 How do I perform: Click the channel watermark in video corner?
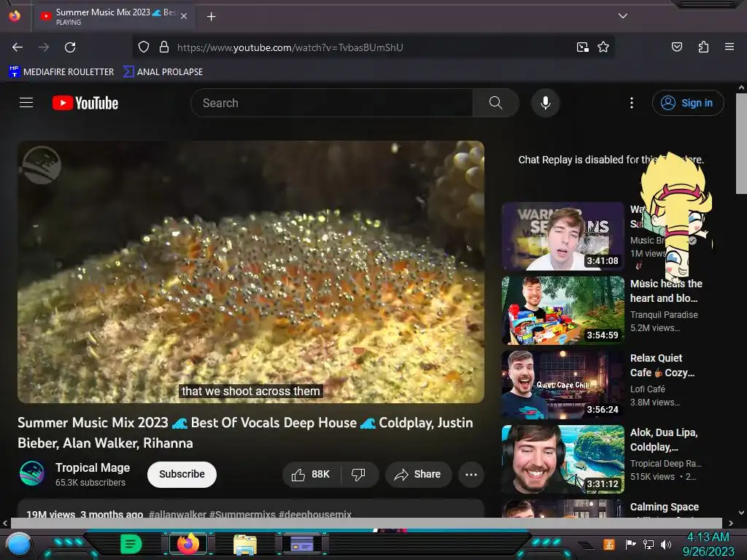coord(42,165)
